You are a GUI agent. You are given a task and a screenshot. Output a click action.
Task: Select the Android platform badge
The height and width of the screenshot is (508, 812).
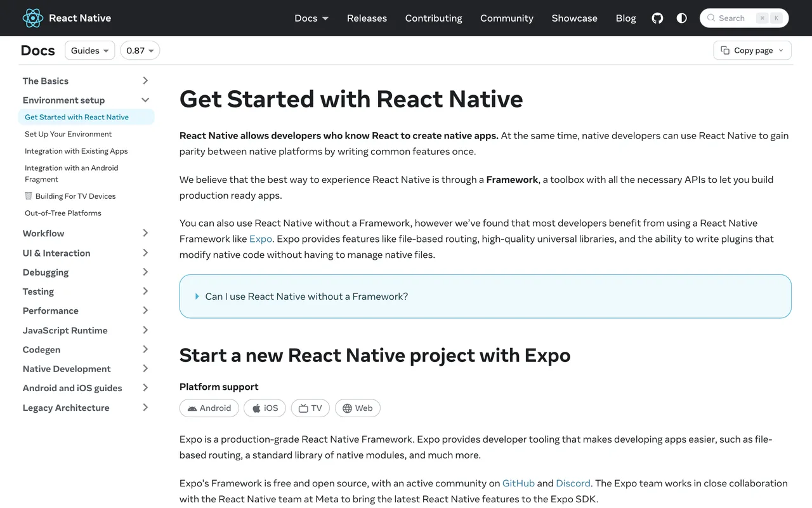click(209, 408)
